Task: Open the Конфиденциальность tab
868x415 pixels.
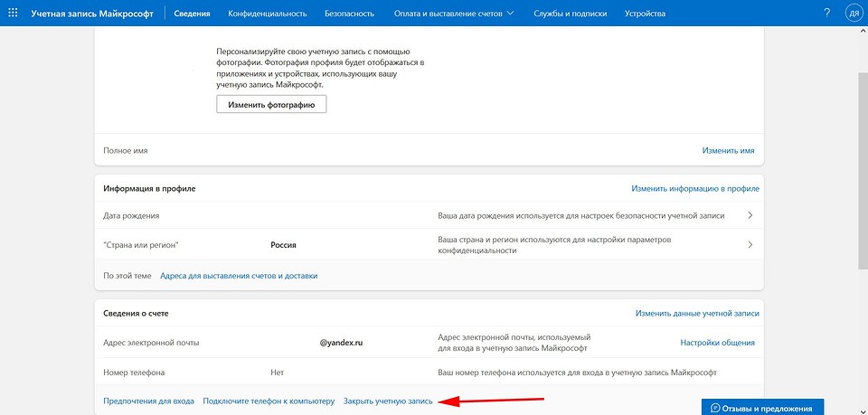Action: pos(268,14)
